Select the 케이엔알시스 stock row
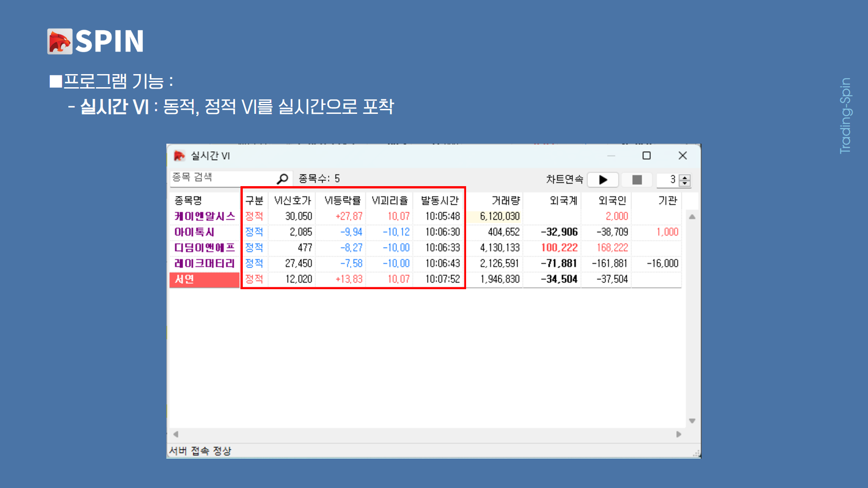The image size is (868, 488). pos(205,216)
